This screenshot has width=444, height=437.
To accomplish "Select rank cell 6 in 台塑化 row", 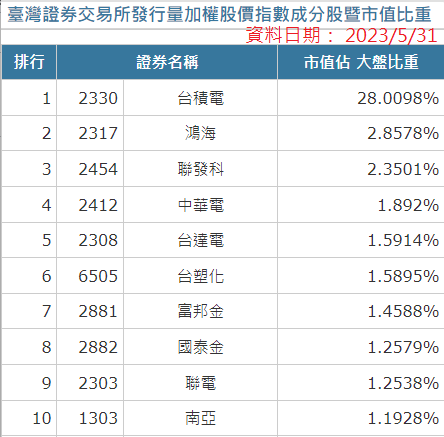I will coord(29,276).
